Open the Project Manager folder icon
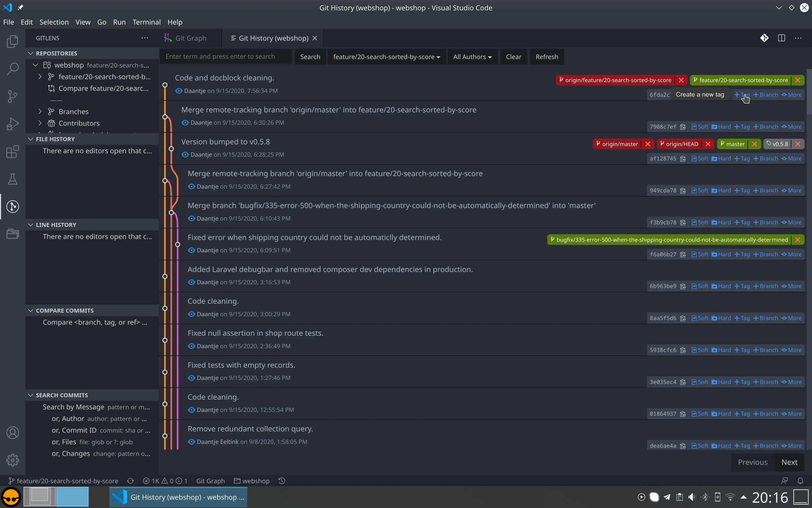The width and height of the screenshot is (812, 508). pyautogui.click(x=12, y=234)
